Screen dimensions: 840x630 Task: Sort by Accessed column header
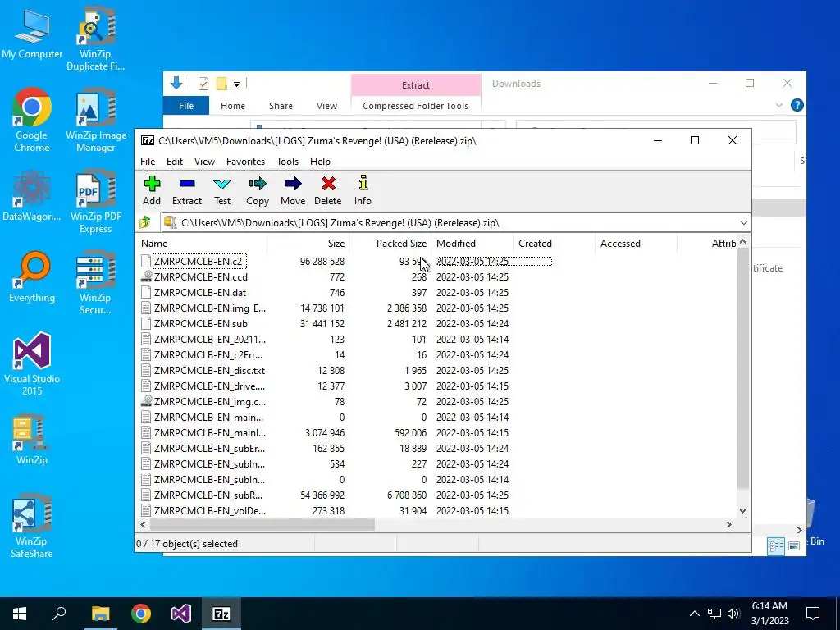(636, 243)
